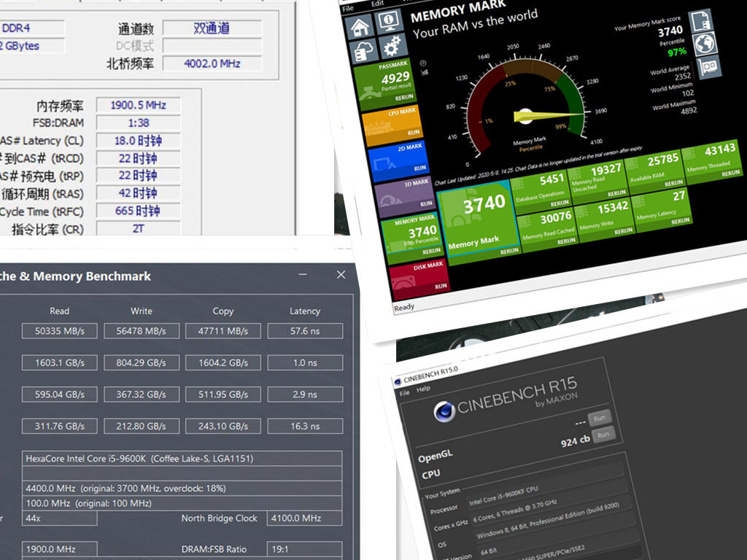
Task: Click the 双通道 channel field in CPU-Z
Action: (x=212, y=28)
